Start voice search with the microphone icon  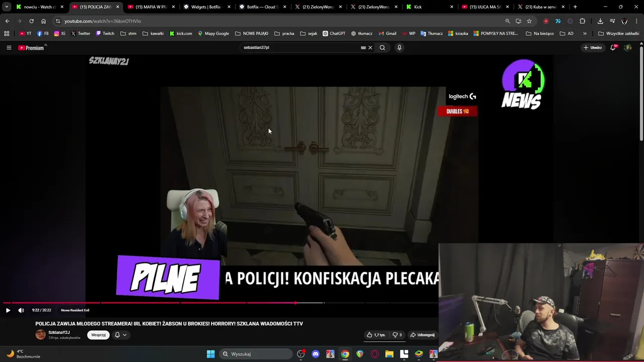(399, 48)
